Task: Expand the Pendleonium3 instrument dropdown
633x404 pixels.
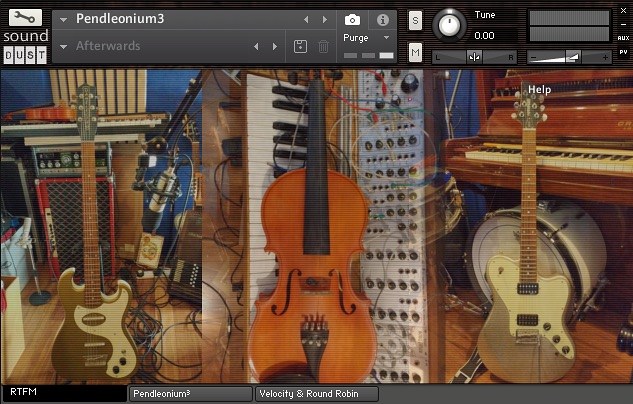Action: click(64, 19)
